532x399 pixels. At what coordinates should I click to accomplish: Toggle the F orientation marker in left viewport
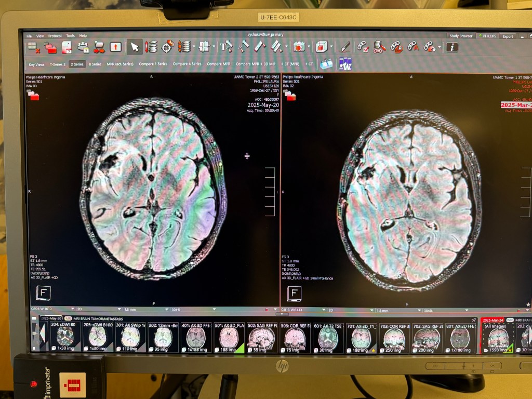point(43,293)
